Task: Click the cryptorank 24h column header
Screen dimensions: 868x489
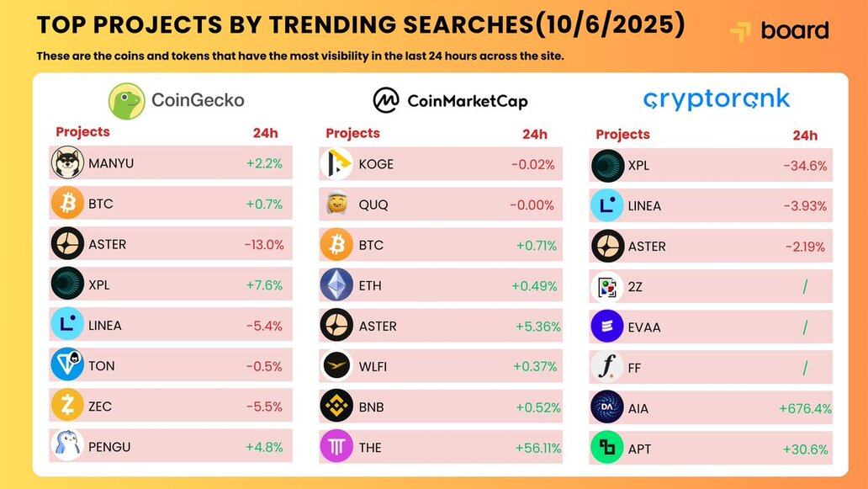Action: [x=805, y=135]
